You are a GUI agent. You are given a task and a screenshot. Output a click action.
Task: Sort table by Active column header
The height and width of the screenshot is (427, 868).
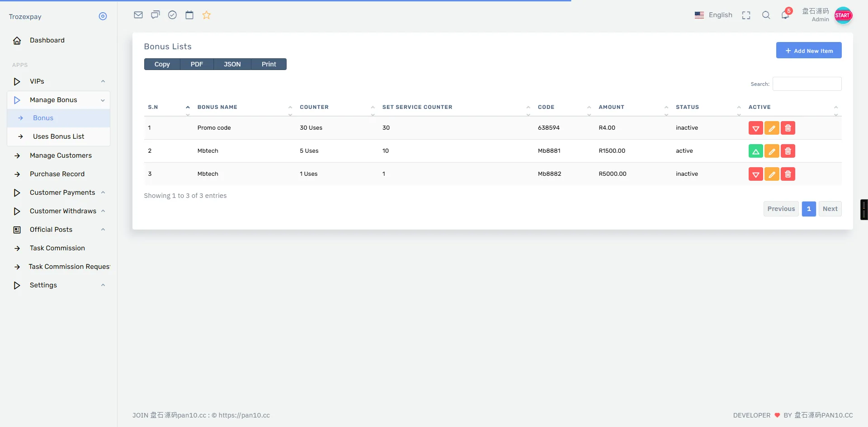[793, 108]
